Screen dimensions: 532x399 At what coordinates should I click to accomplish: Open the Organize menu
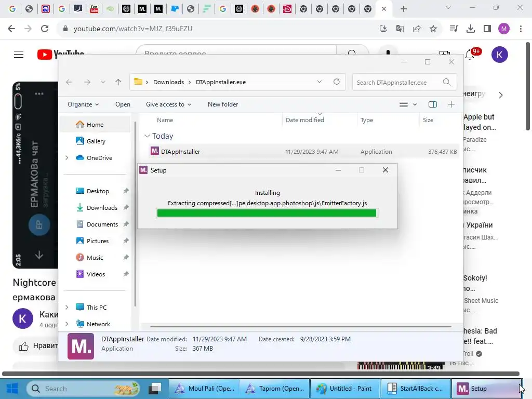83,104
